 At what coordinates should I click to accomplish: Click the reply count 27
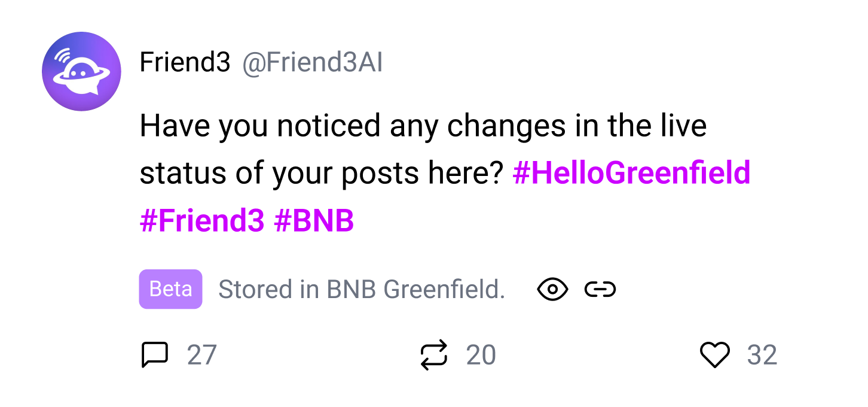pyautogui.click(x=201, y=355)
